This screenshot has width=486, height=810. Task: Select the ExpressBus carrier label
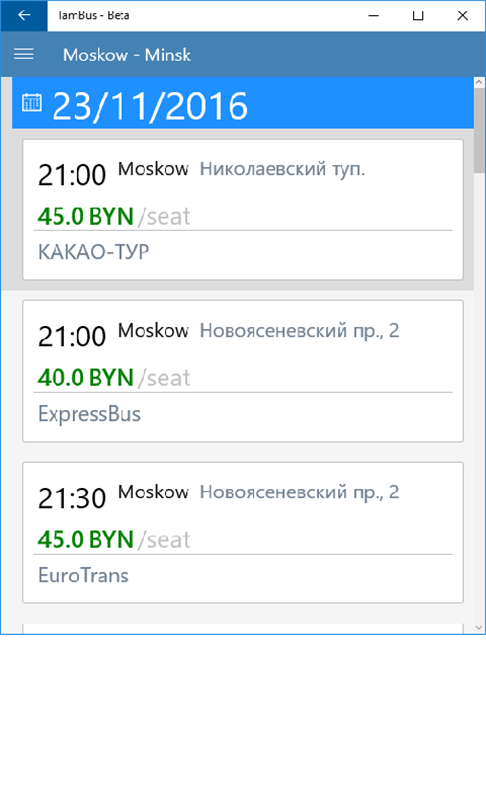(89, 414)
